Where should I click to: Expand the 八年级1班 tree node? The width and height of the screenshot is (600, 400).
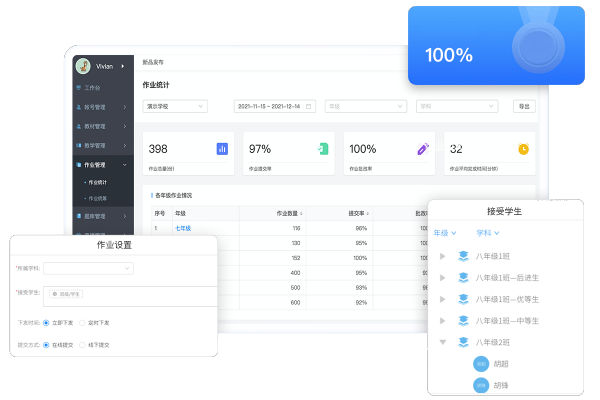(443, 256)
